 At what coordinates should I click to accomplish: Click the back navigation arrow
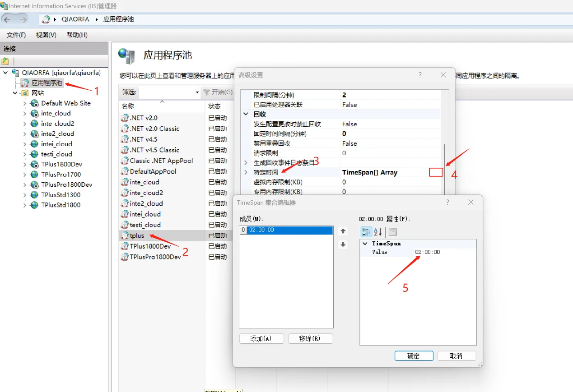8,19
